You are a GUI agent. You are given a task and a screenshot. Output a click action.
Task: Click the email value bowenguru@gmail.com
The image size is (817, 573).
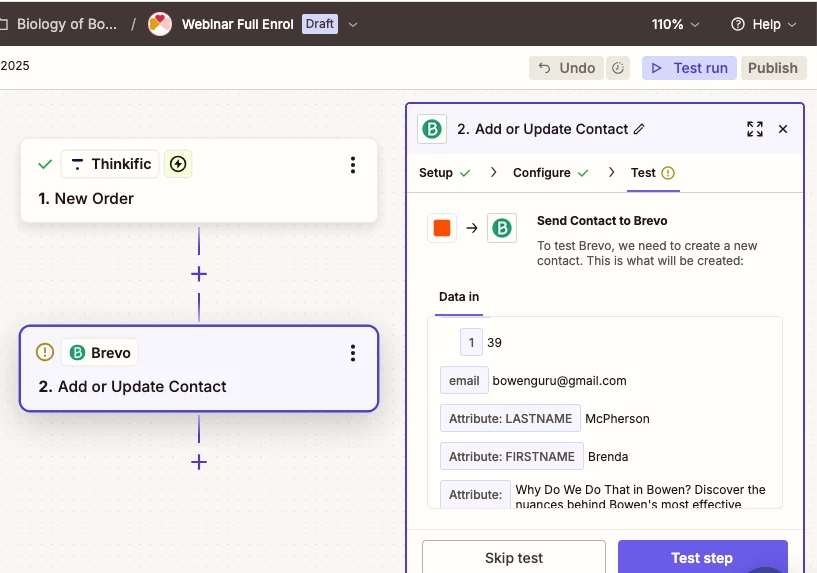click(559, 381)
